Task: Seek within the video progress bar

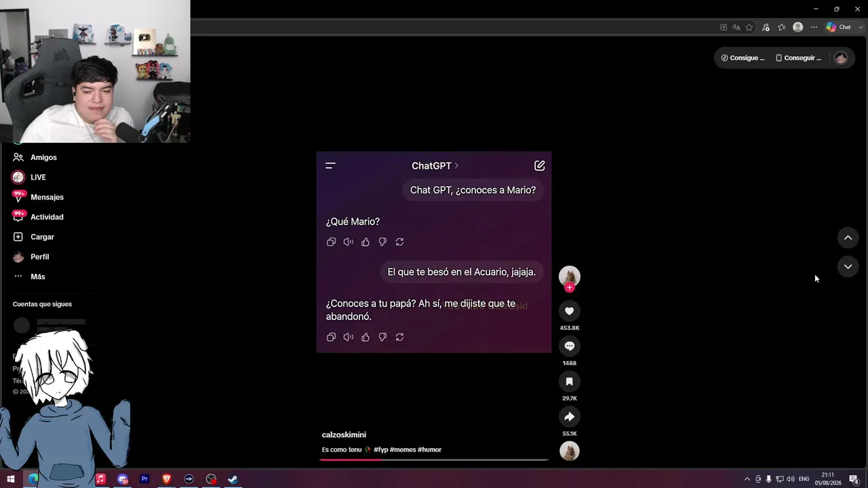Action: [434, 460]
